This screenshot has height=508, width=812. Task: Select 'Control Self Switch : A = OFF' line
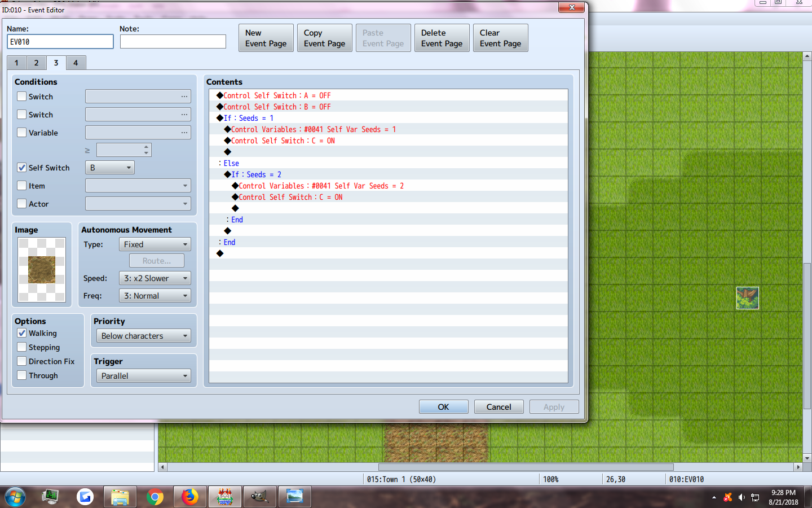coord(389,95)
